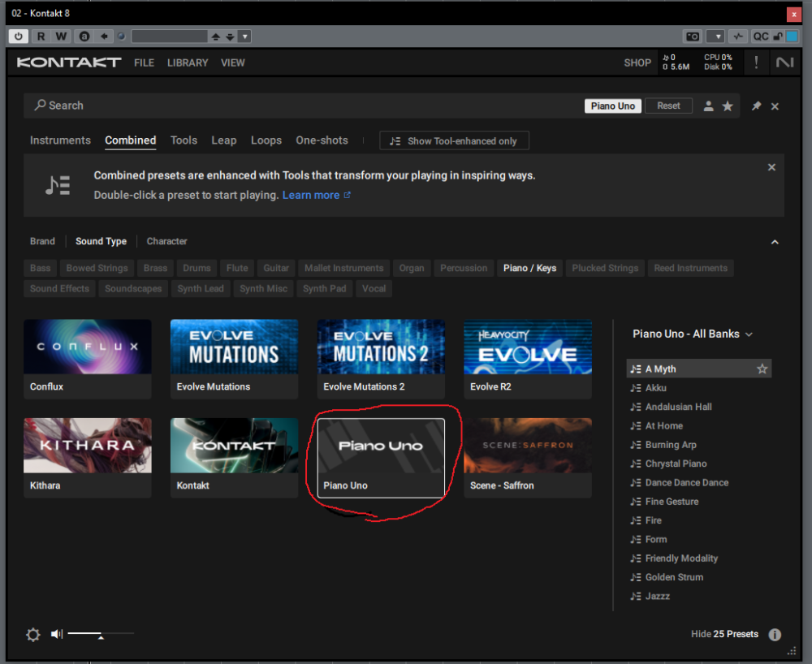The image size is (812, 664).
Task: Open the Learn more link
Action: coord(317,195)
